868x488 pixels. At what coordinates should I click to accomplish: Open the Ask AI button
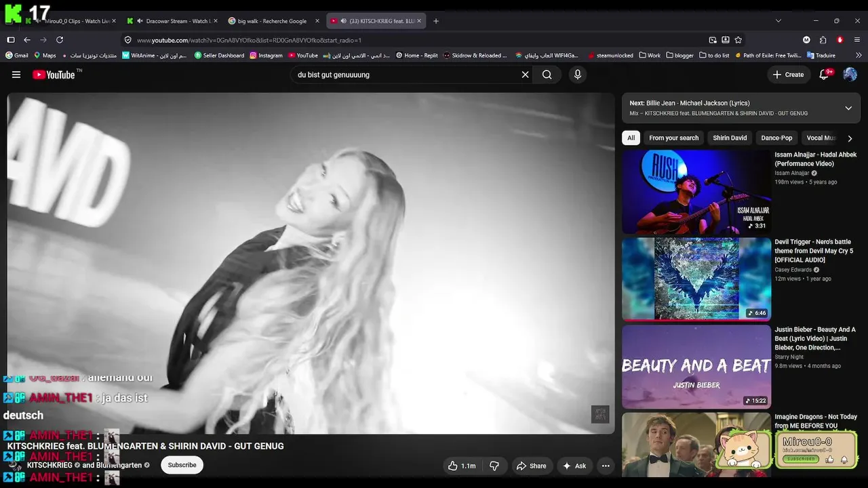(574, 466)
